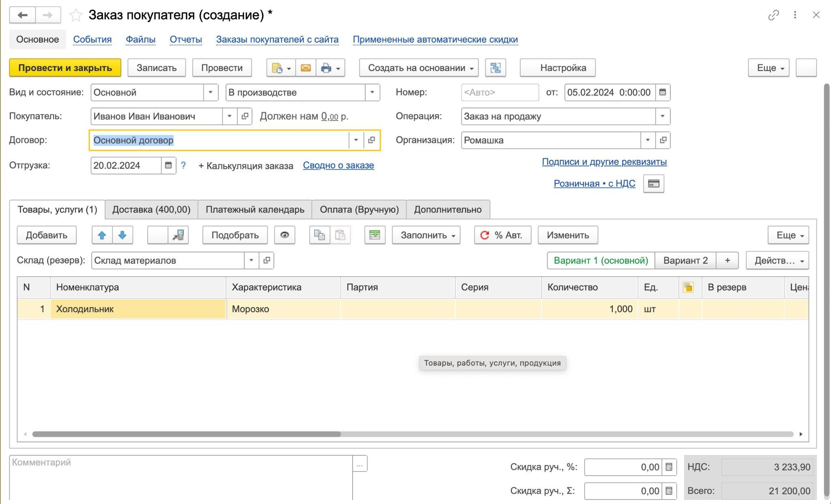Click yellow reserve icon column header
Image resolution: width=831 pixels, height=504 pixels.
click(688, 287)
